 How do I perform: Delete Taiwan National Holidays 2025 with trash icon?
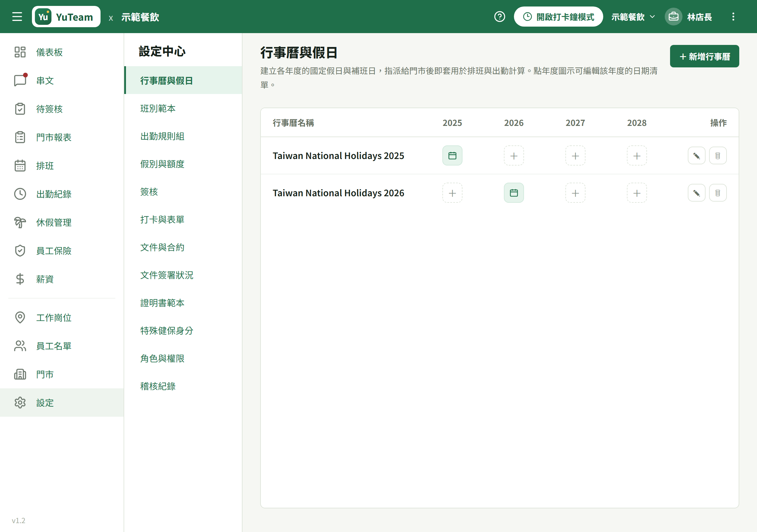pyautogui.click(x=718, y=155)
